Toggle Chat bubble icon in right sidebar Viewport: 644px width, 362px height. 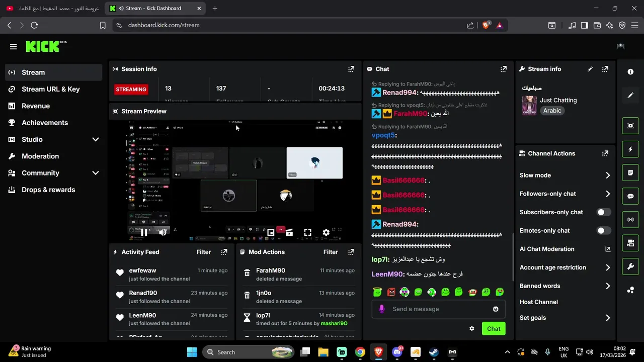[630, 196]
